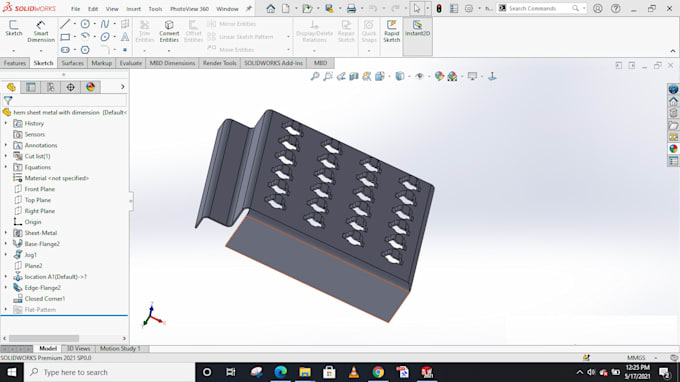Click the Apply Scene icon
The height and width of the screenshot is (382, 680).
452,76
